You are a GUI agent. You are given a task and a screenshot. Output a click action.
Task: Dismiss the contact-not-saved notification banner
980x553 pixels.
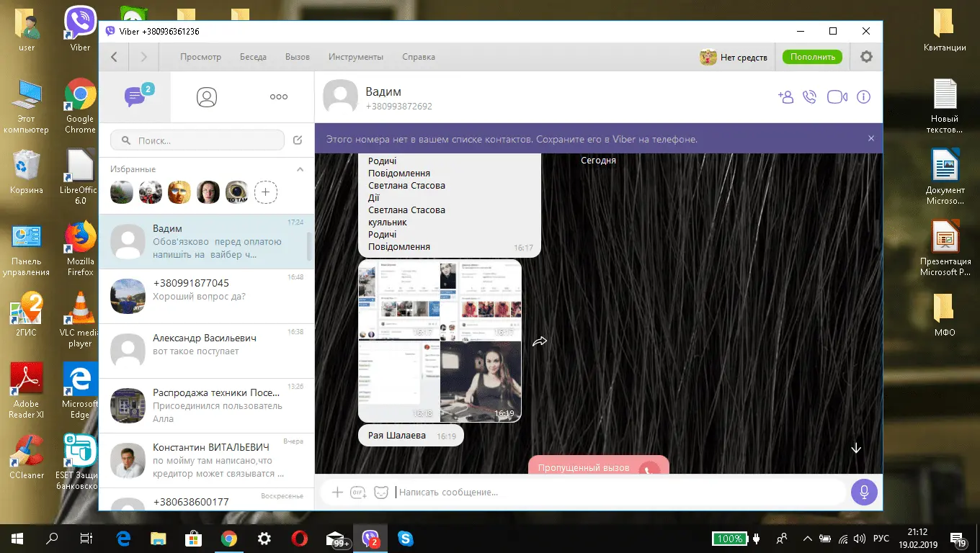870,138
